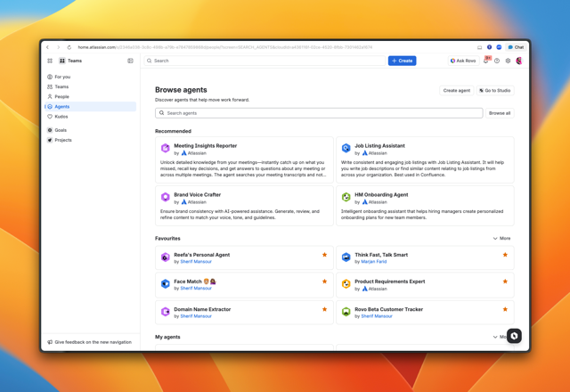Click Reefa's Personal Agent icon

tap(165, 257)
